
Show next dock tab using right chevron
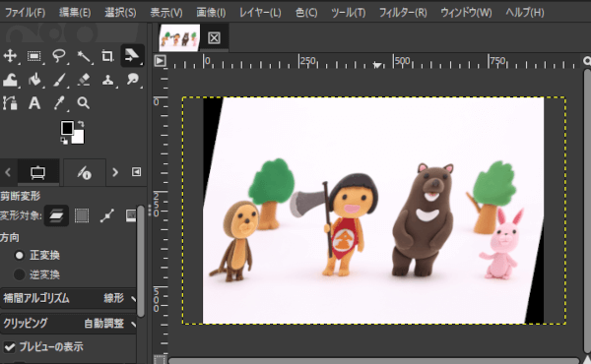[115, 172]
